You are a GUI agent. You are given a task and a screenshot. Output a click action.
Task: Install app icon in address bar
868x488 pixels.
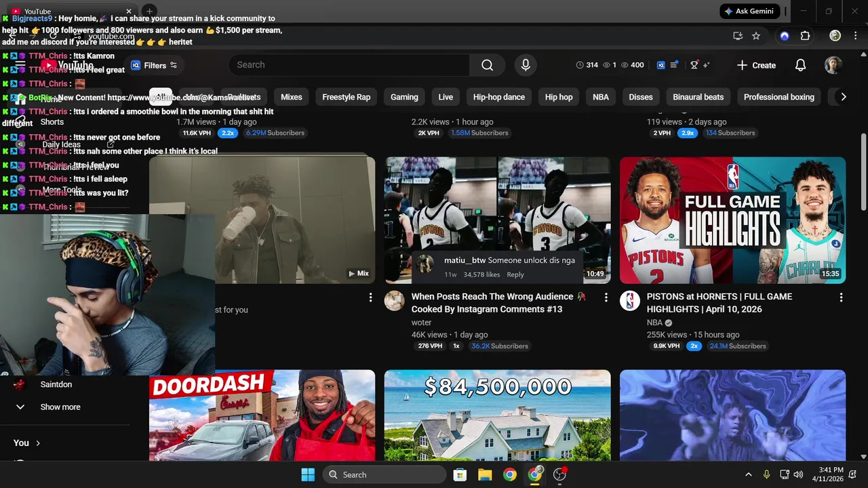point(738,36)
